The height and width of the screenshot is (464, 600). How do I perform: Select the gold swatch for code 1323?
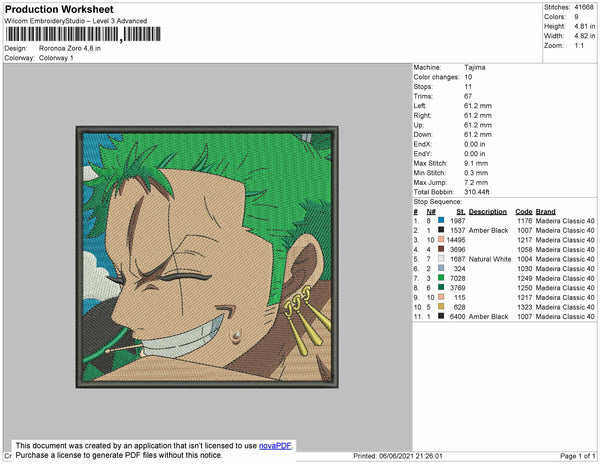click(441, 306)
